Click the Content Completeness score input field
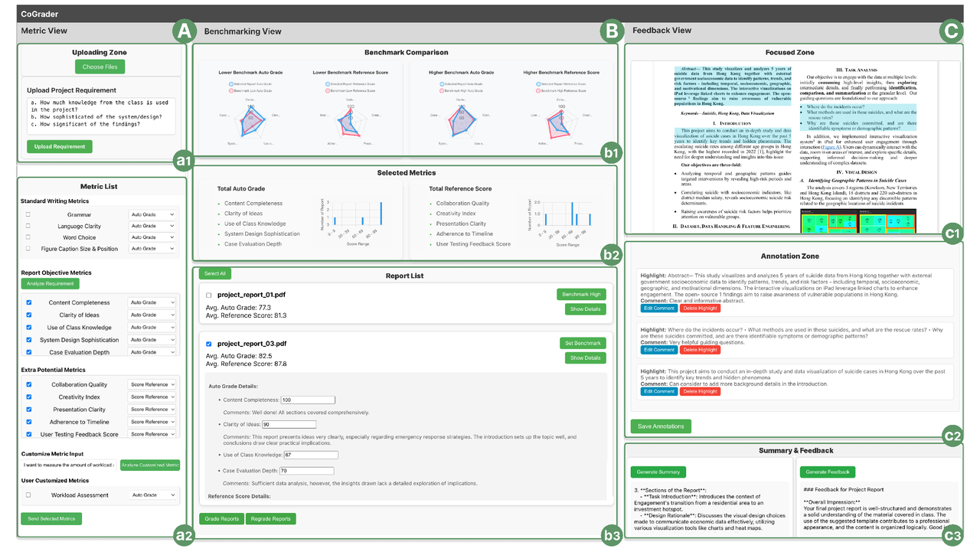This screenshot has height=552, width=980. point(308,400)
